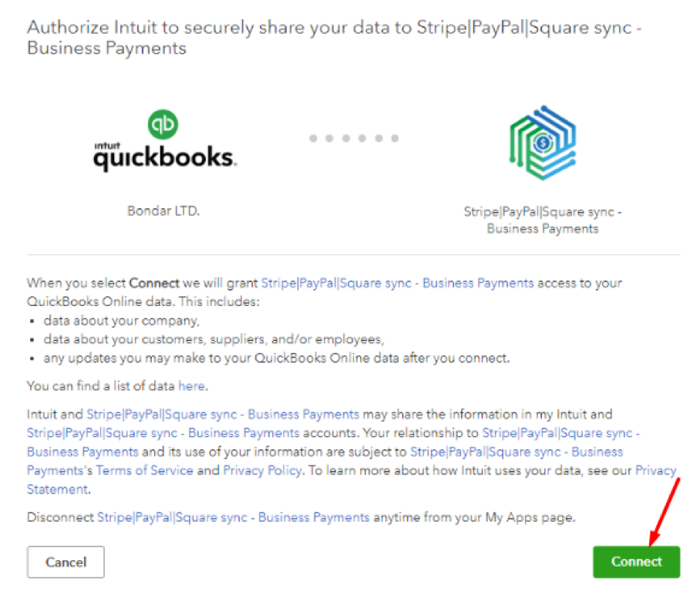Click the green QuickBooks qb logo icon

click(x=163, y=124)
